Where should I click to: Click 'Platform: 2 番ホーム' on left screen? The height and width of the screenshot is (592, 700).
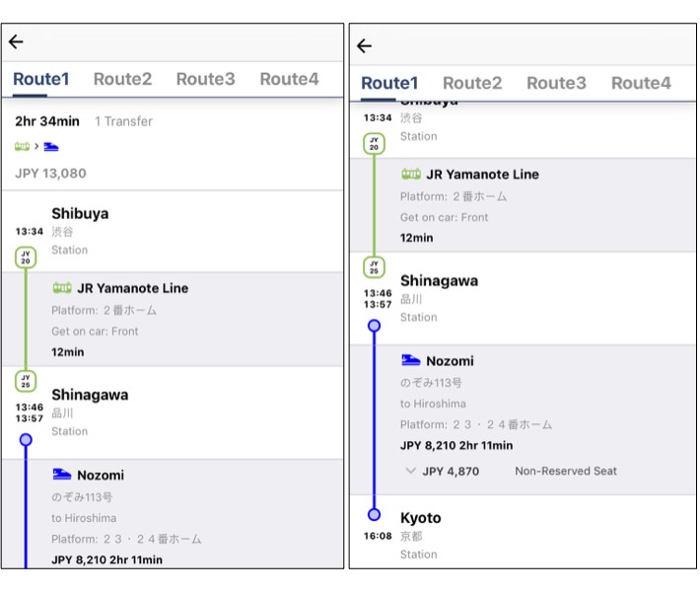105,311
